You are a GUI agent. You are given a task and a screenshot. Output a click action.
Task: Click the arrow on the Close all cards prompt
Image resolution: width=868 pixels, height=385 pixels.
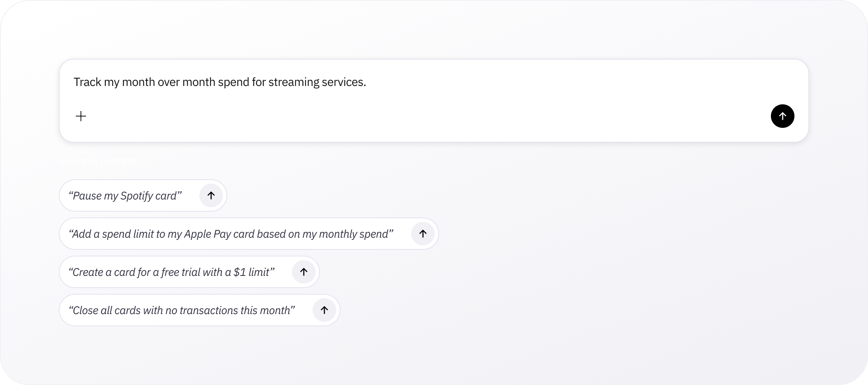click(x=324, y=310)
